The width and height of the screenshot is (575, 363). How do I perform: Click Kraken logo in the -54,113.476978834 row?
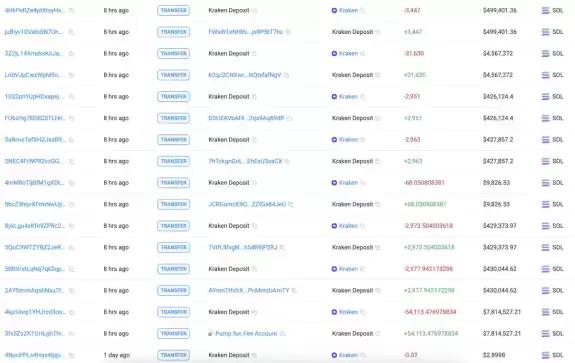point(334,312)
